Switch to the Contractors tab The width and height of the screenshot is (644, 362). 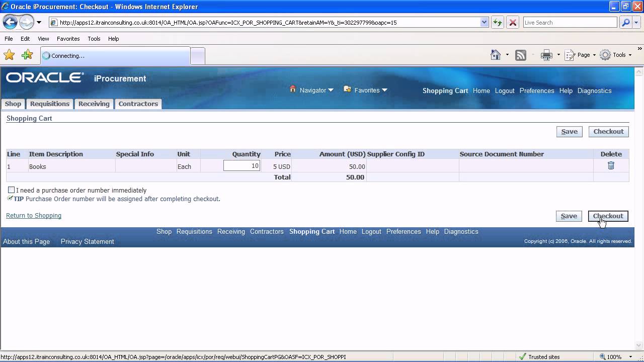tap(138, 104)
